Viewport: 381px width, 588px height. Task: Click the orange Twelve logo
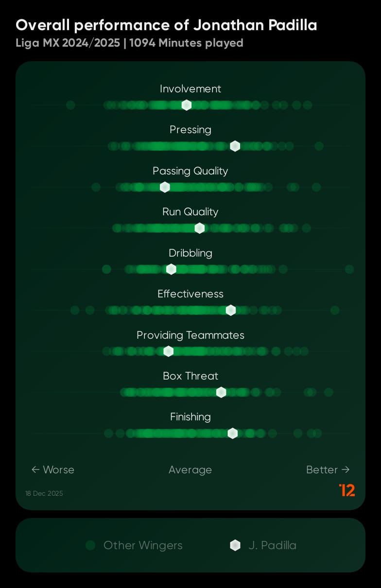[x=347, y=490]
